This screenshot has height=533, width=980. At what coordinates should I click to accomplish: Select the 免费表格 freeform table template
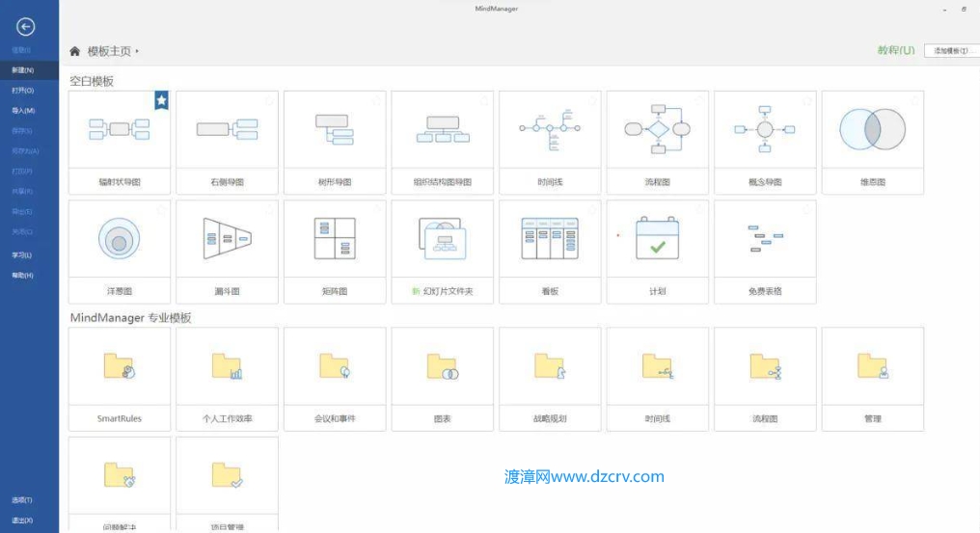tap(765, 252)
